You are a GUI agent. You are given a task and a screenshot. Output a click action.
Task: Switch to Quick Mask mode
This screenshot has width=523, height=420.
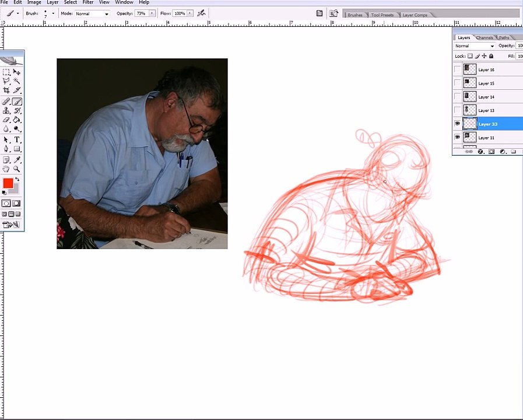[16, 203]
